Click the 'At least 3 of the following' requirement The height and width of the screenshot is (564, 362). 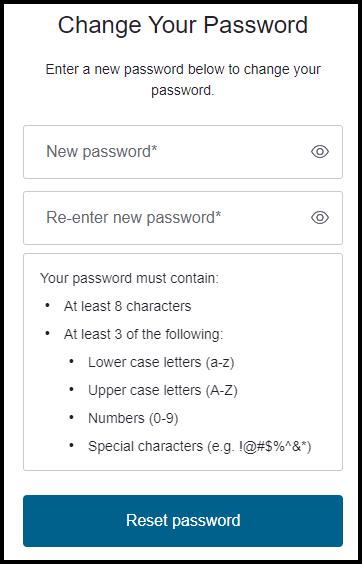tap(144, 335)
